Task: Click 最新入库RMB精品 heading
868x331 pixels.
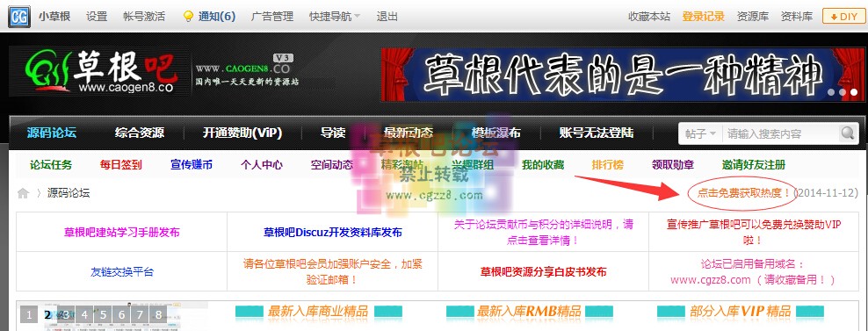Action: coord(529,311)
